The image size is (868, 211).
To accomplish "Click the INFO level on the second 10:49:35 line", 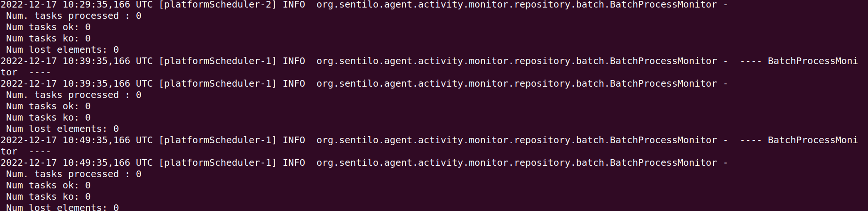I will coord(294,163).
